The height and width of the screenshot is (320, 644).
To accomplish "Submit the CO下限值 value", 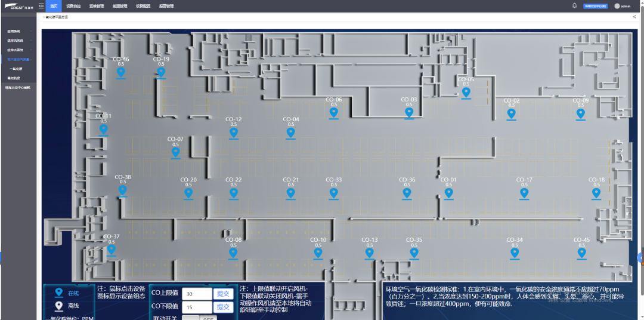I will pyautogui.click(x=223, y=307).
